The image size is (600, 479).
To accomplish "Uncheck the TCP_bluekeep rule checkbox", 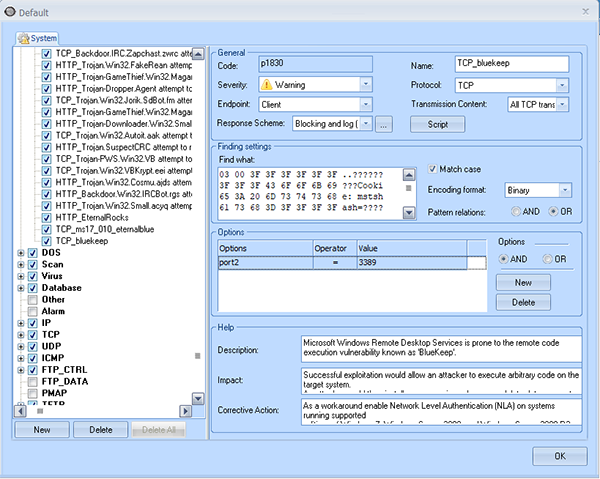I will click(x=46, y=241).
